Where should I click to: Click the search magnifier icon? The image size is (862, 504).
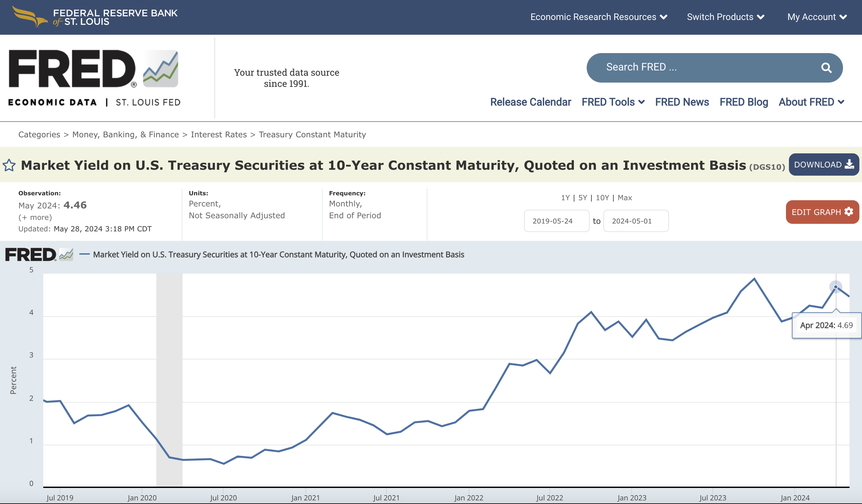click(x=826, y=68)
